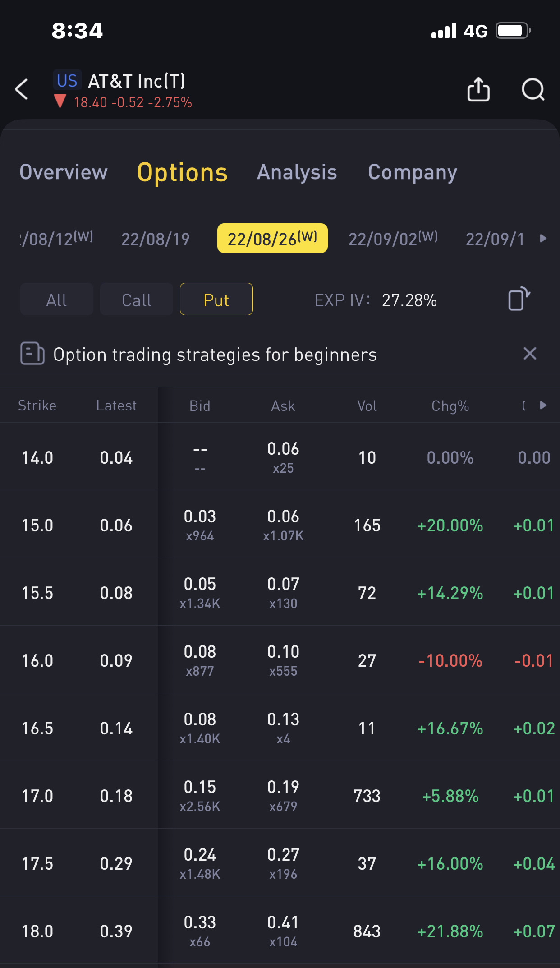The image size is (560, 968).
Task: Select the 22/08/19 expiration date
Action: (x=156, y=239)
